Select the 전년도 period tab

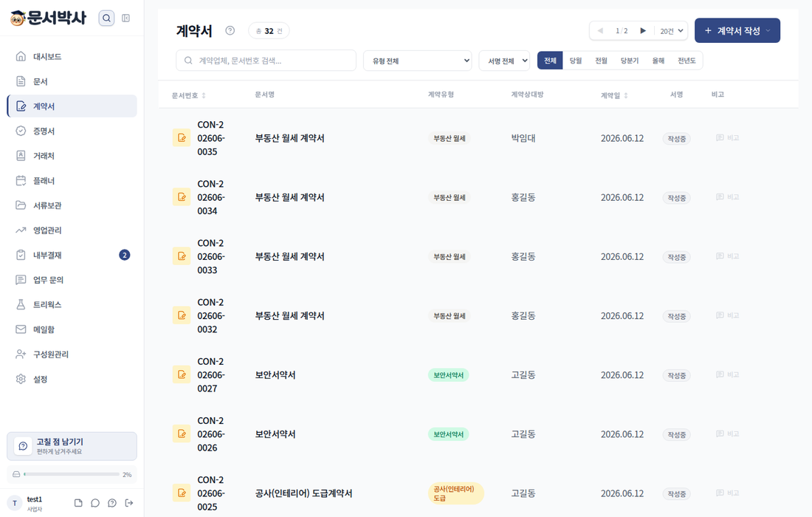click(687, 61)
